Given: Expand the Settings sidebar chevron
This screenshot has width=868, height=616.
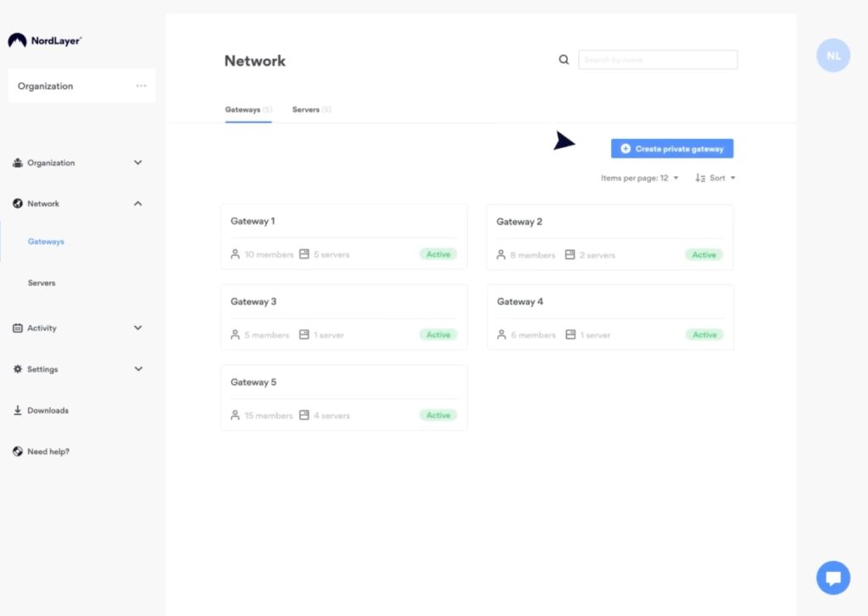Looking at the screenshot, I should coord(138,369).
